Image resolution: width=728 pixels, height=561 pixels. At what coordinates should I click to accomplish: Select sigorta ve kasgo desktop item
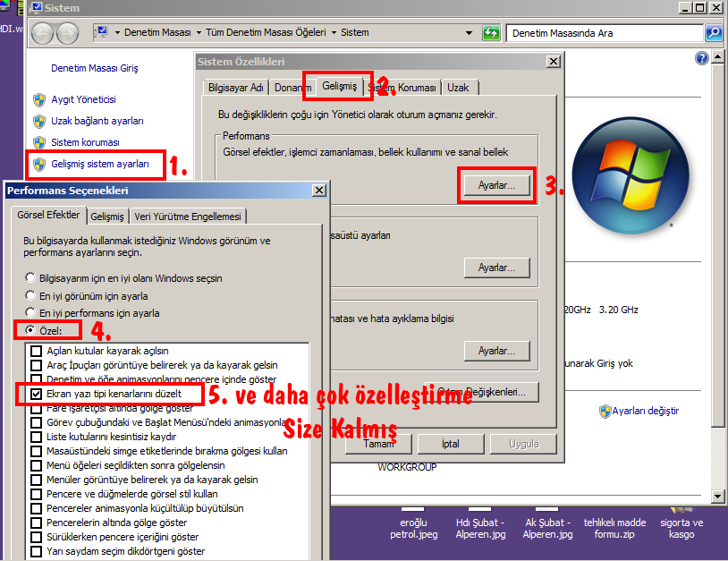coord(681,528)
